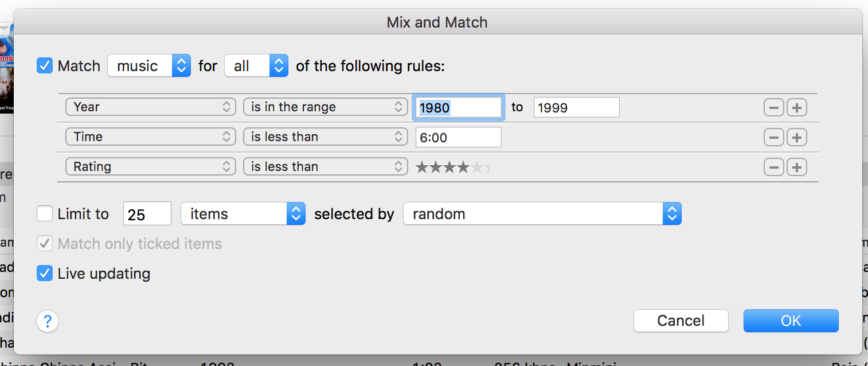Open help with the question mark button
This screenshot has width=868, height=366.
48,321
